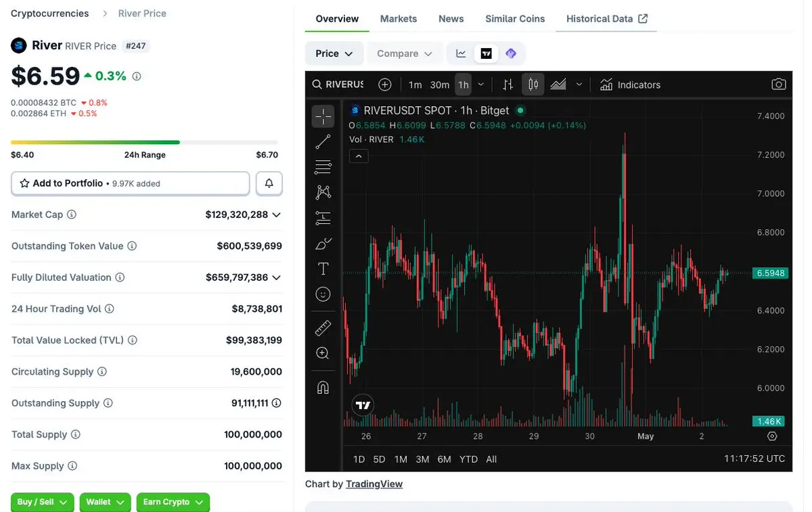Image resolution: width=812 pixels, height=512 pixels.
Task: Expand the Fully Diluted Valuation chevron
Action: 276,277
